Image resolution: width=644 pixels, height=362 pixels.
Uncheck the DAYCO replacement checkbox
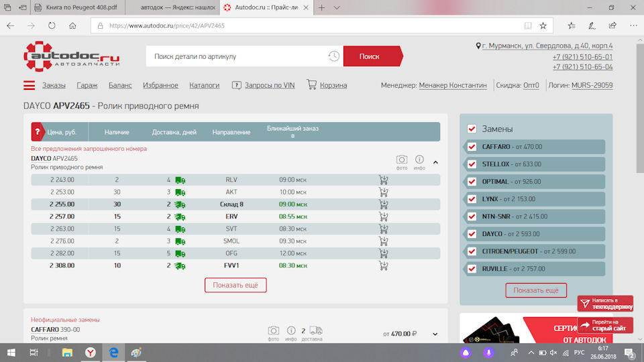point(472,234)
